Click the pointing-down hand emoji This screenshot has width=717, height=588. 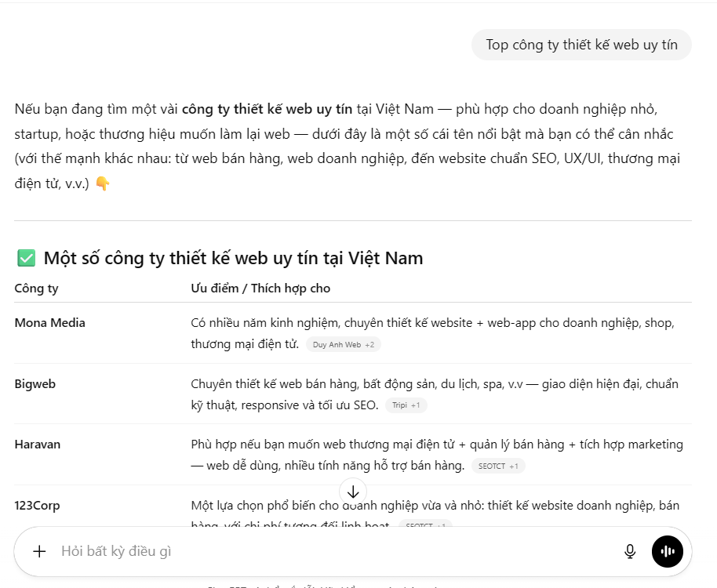pyautogui.click(x=102, y=183)
